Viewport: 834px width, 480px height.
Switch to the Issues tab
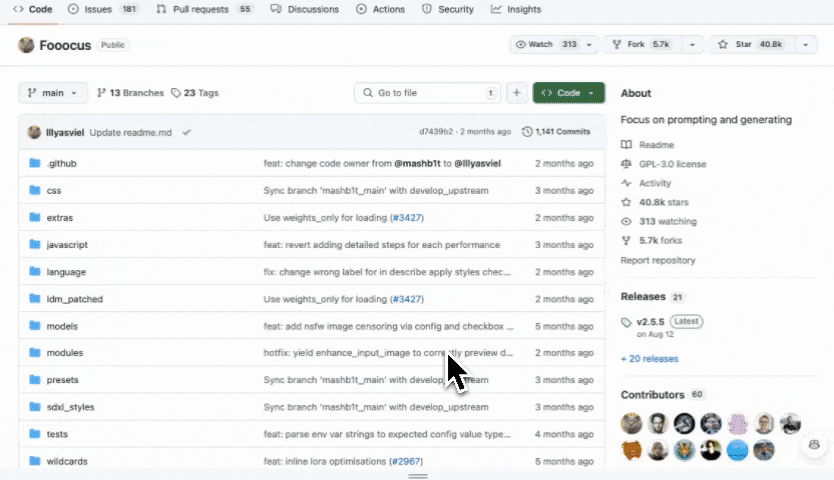98,9
